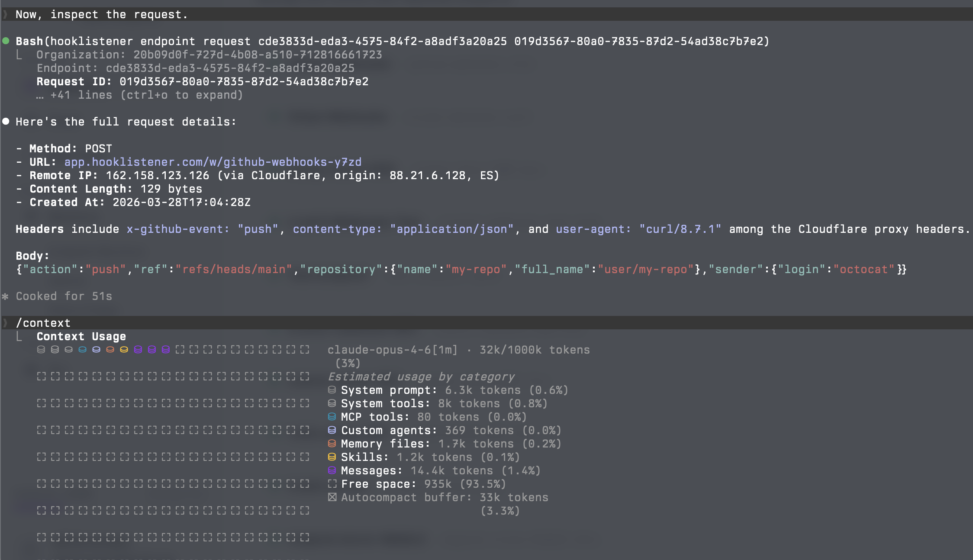Click the Skills yellow database icon
973x560 pixels.
[x=332, y=457]
